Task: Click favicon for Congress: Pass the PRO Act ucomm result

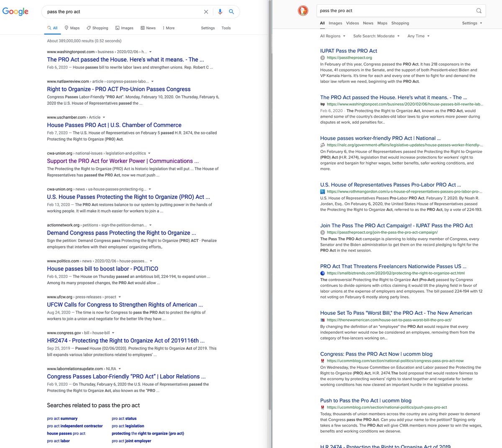Action: click(323, 360)
